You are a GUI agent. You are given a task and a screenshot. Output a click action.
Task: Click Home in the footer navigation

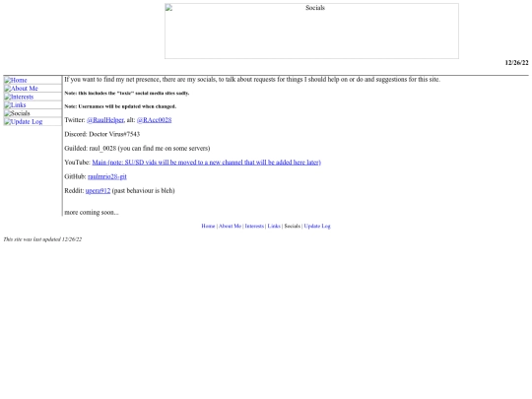(208, 226)
